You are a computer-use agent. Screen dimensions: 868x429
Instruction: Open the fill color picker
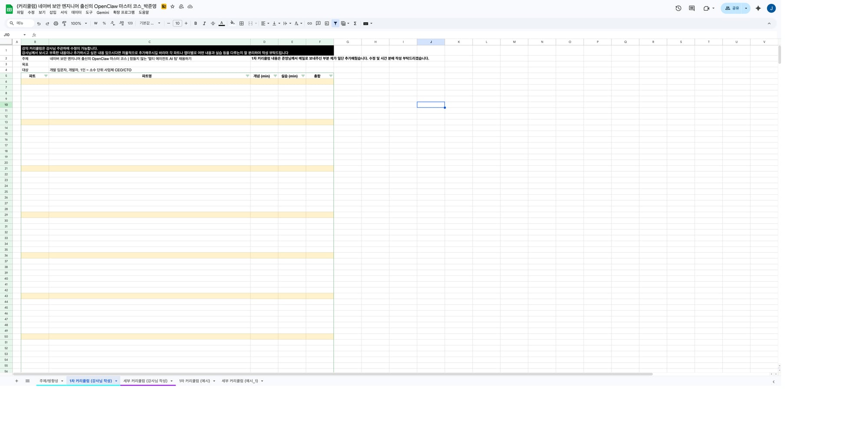(232, 23)
